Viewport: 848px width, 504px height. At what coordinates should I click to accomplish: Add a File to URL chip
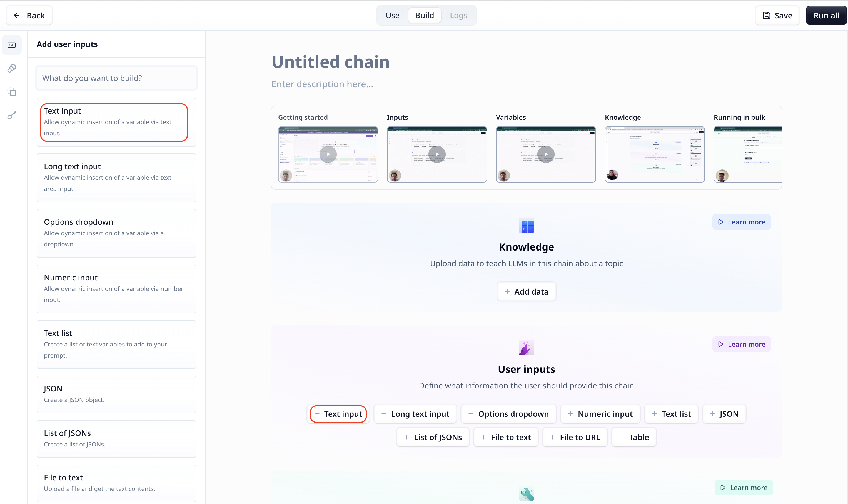(575, 437)
